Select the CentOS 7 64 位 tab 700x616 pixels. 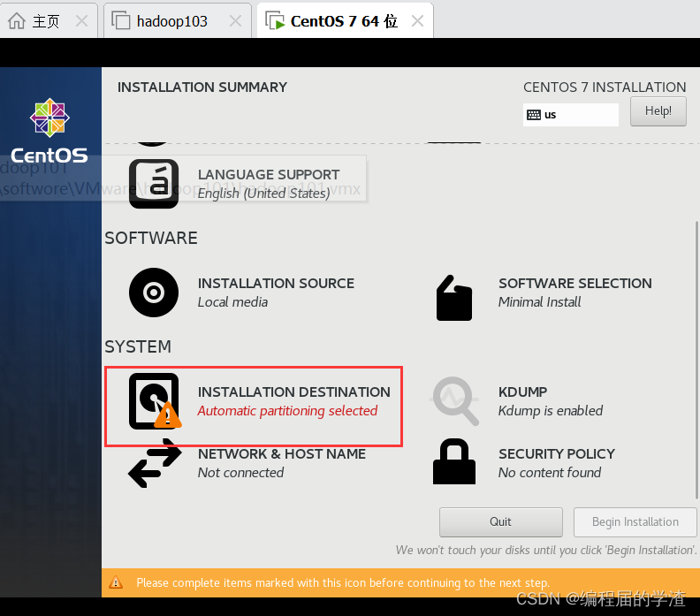tap(344, 21)
